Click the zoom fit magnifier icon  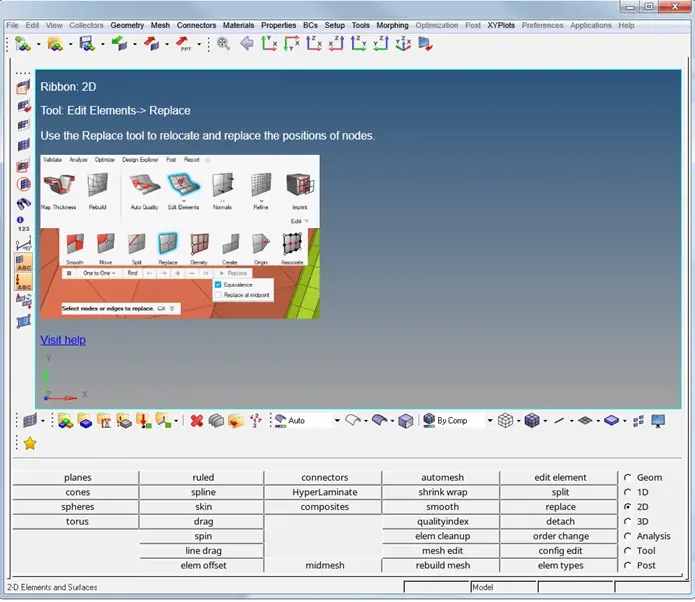pyautogui.click(x=223, y=43)
